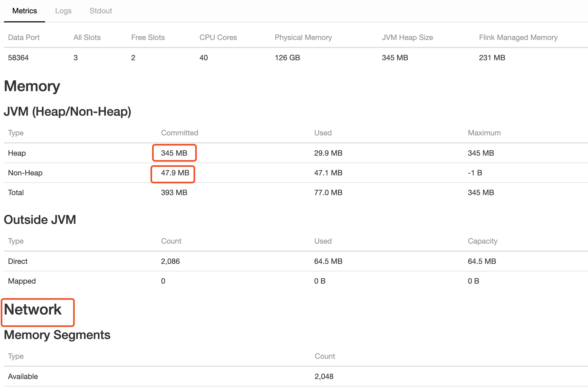Click the Heap committed 345 MB value
Image resolution: width=588 pixels, height=387 pixels.
(174, 153)
